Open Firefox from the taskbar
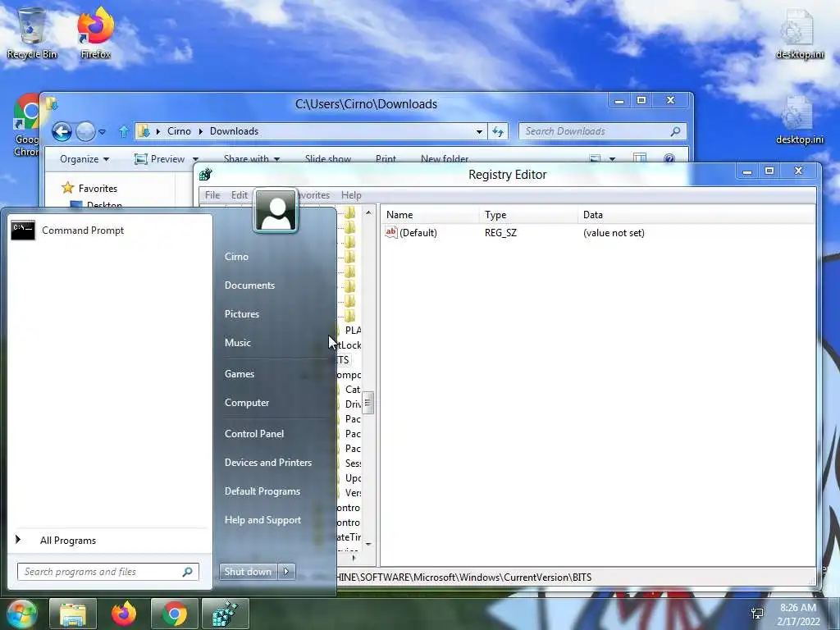840x630 pixels. [x=124, y=614]
